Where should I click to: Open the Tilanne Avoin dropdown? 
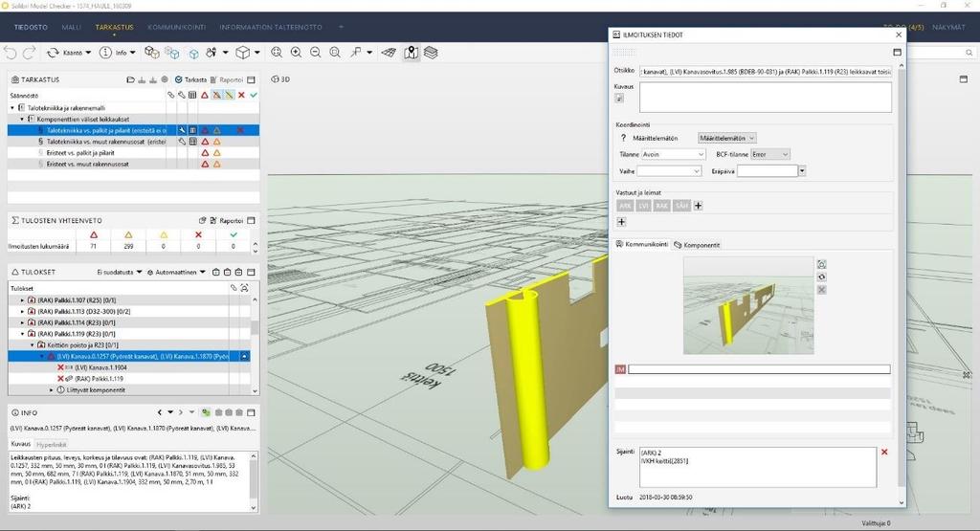[673, 154]
